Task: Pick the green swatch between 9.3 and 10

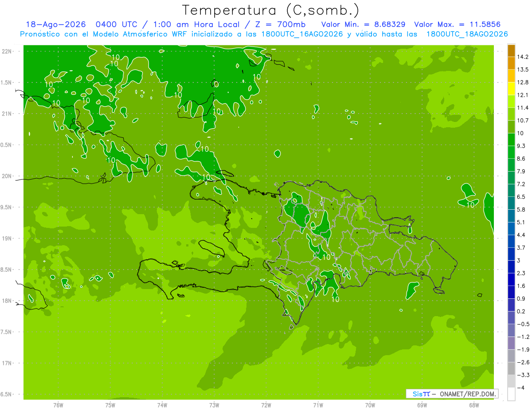Action: (x=511, y=140)
